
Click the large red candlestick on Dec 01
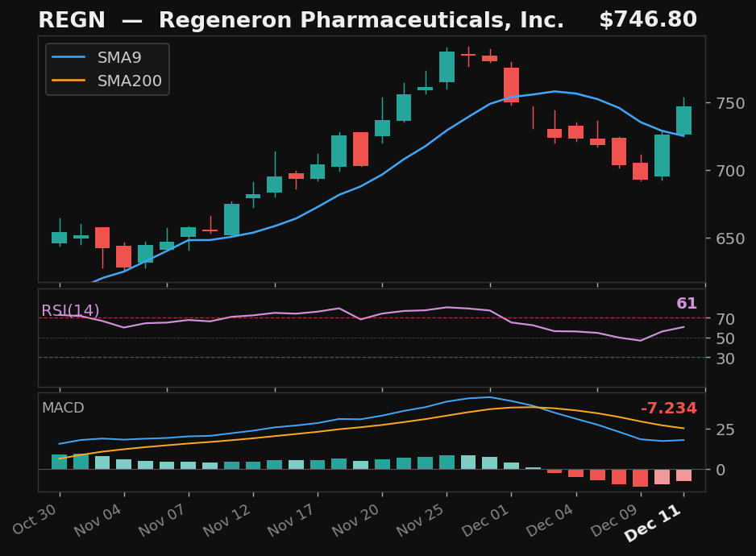pyautogui.click(x=511, y=85)
